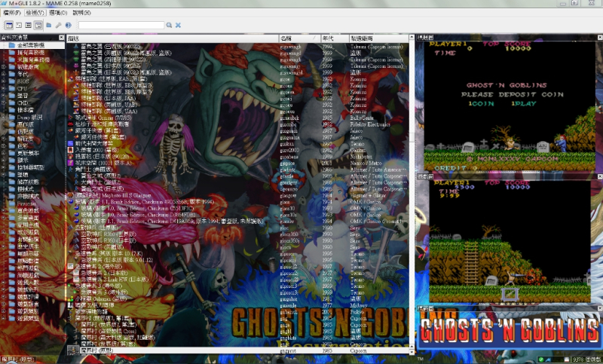The image size is (603, 364).
Task: Select the Favorites folder in tree
Action: [x=26, y=203]
